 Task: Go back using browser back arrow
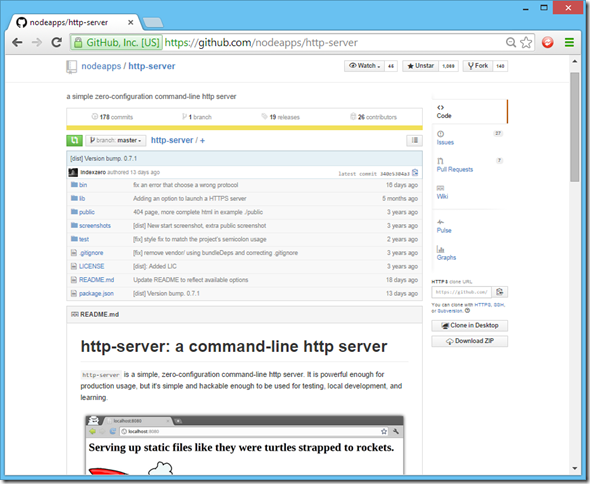(17, 43)
